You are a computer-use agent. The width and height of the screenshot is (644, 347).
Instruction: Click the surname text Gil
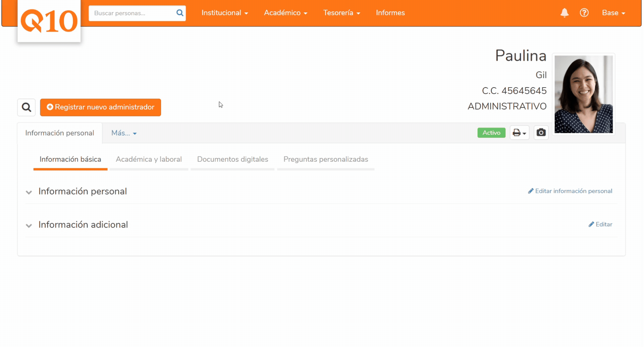(x=541, y=75)
